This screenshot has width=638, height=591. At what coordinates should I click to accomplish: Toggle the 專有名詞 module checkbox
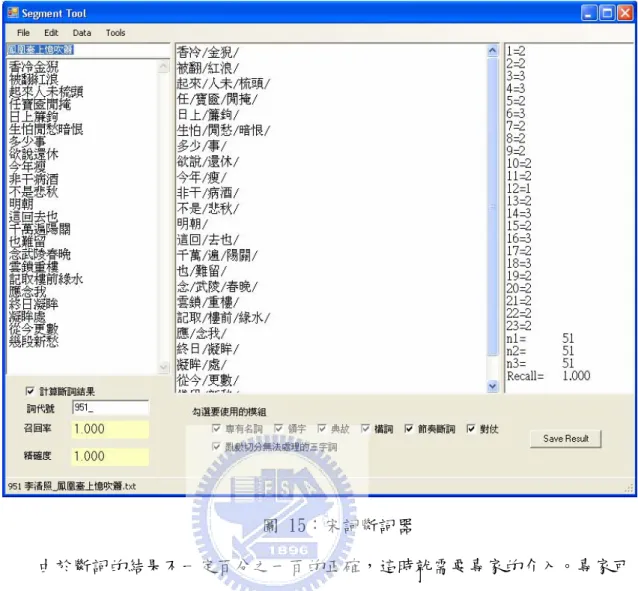coord(216,428)
